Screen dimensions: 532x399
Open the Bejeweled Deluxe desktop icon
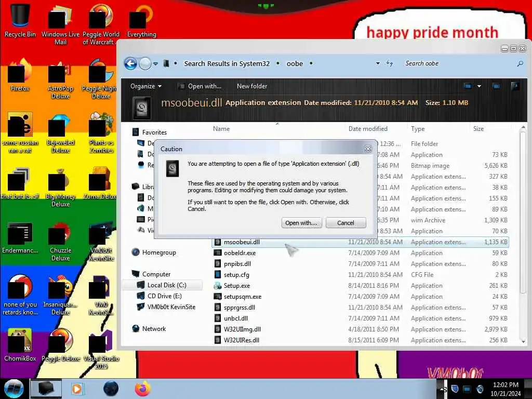(60, 133)
